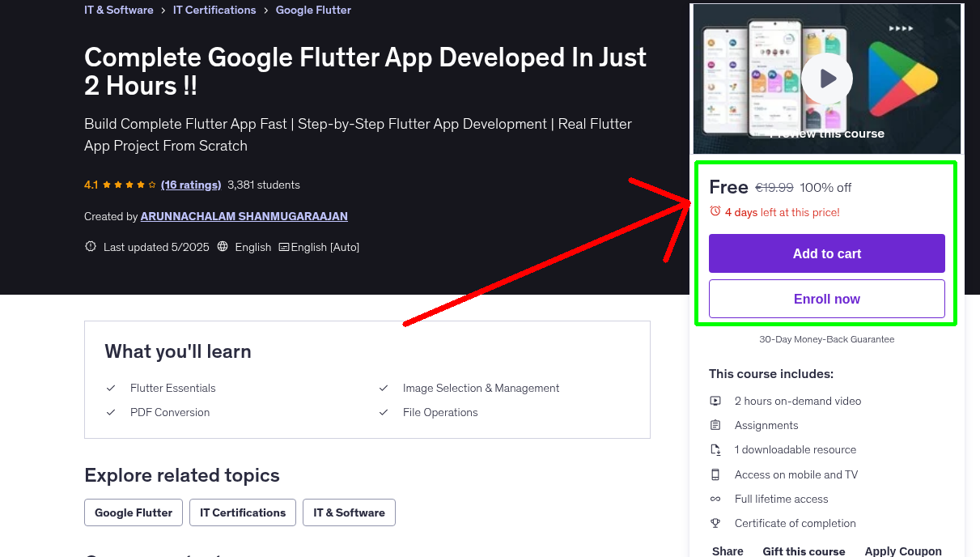Click the Share button
The image size is (980, 557).
pos(727,551)
